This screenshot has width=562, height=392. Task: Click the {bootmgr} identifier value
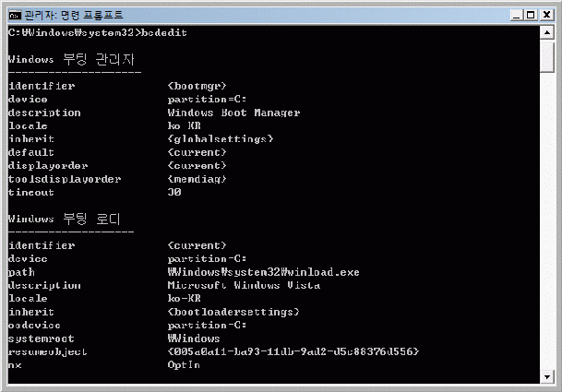197,86
